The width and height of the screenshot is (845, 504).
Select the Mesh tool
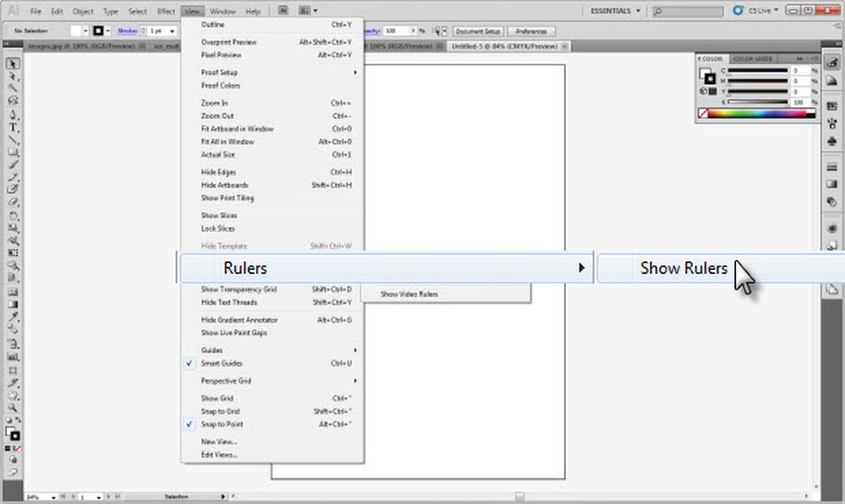pos(13,292)
